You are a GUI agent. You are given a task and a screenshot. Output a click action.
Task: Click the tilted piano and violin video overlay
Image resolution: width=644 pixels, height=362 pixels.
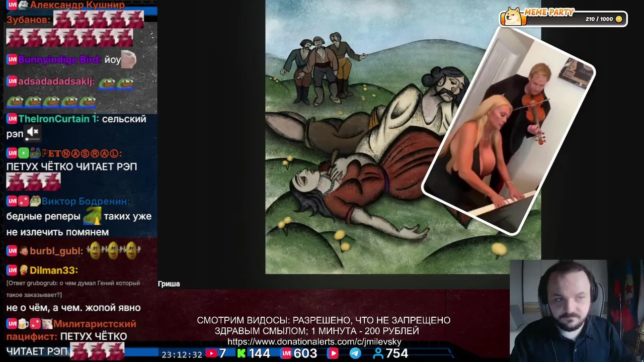(509, 131)
